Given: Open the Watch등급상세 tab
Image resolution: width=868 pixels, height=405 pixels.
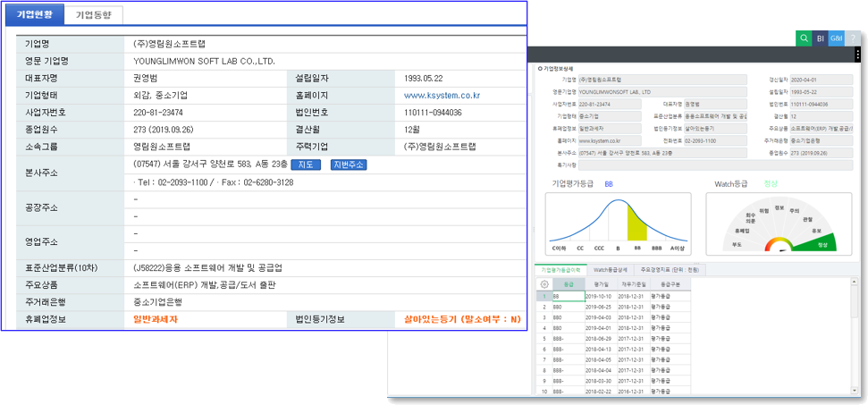Looking at the screenshot, I should [610, 270].
